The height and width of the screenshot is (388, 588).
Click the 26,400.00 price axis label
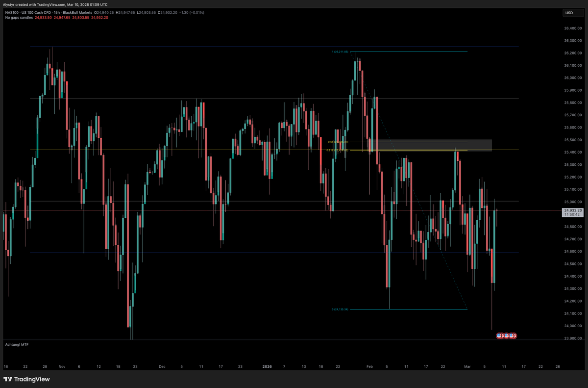pyautogui.click(x=573, y=28)
